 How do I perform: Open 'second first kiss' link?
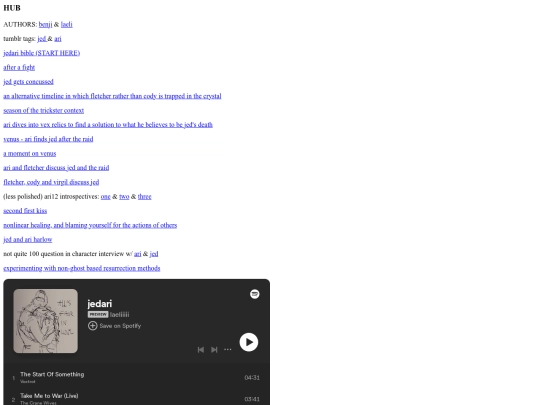tap(25, 211)
